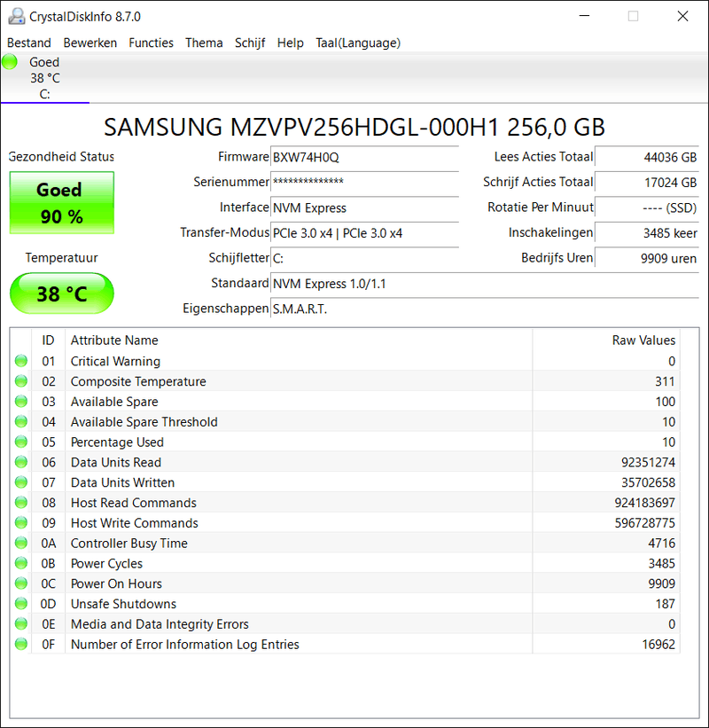Click the Raw Values column header

[606, 341]
